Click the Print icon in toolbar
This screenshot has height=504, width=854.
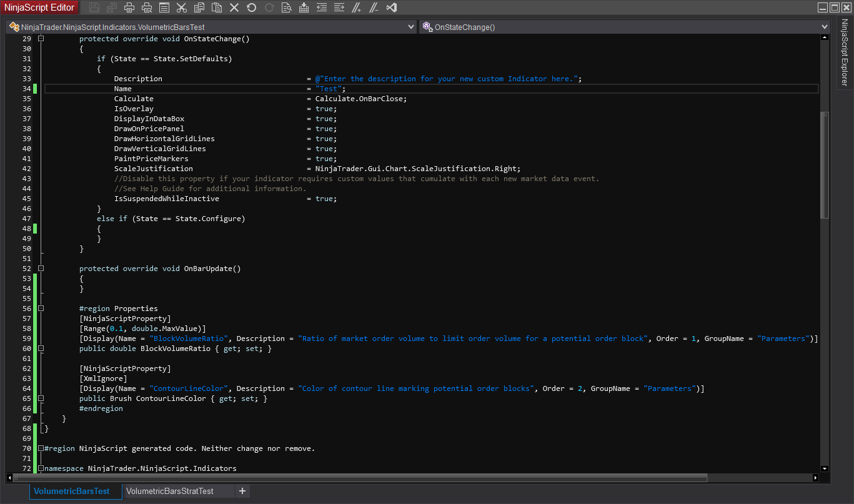coord(129,7)
